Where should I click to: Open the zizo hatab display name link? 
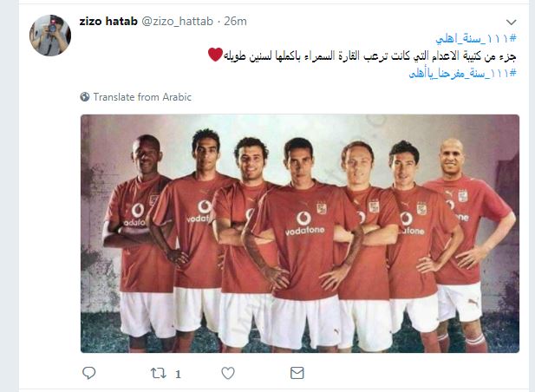point(108,21)
